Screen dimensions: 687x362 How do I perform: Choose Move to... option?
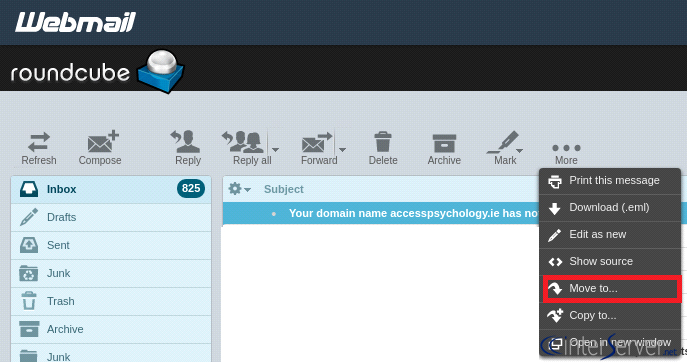(610, 289)
